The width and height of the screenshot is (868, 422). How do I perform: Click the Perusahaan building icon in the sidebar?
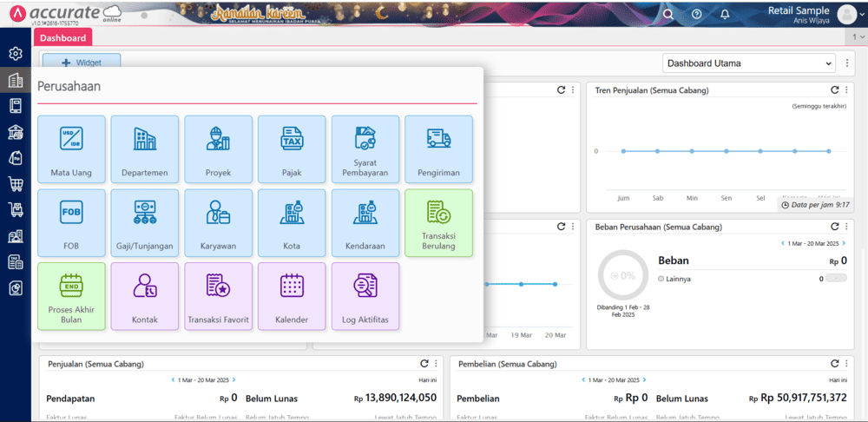[16, 80]
